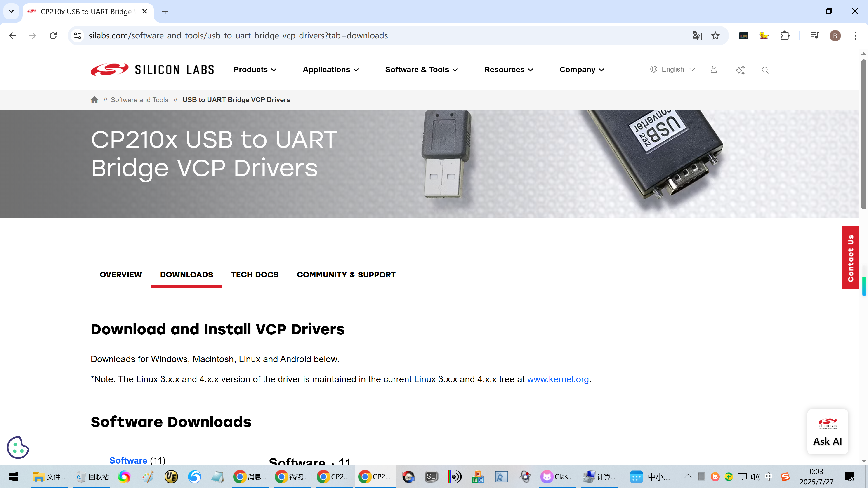Show hidden system tray icons
Viewport: 868px width, 488px height.
[x=688, y=476]
